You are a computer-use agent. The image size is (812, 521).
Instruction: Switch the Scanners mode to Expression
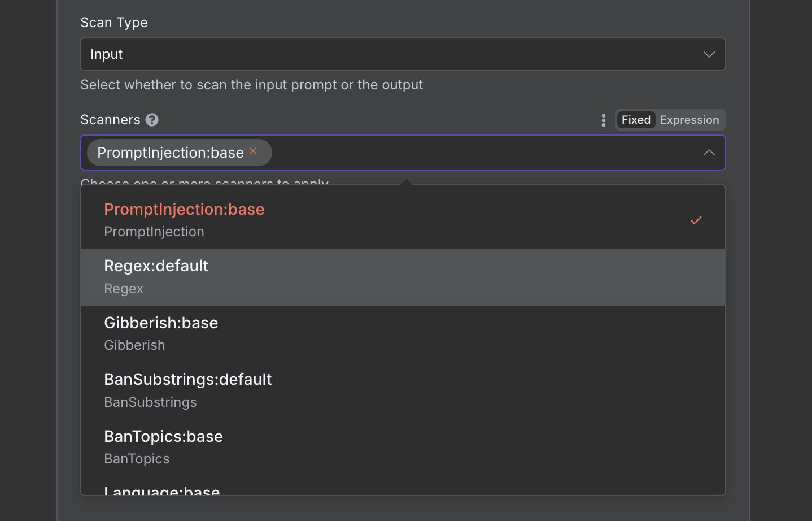(x=689, y=120)
